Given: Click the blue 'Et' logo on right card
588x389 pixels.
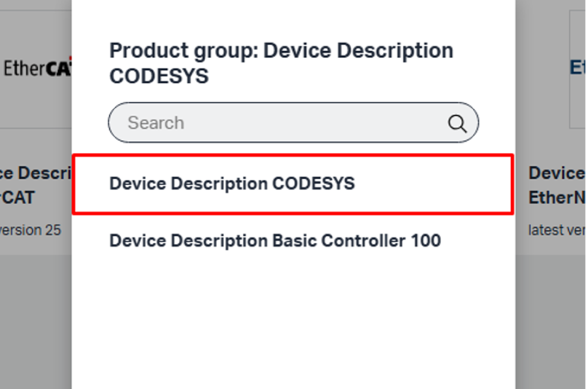Looking at the screenshot, I should pos(577,68).
